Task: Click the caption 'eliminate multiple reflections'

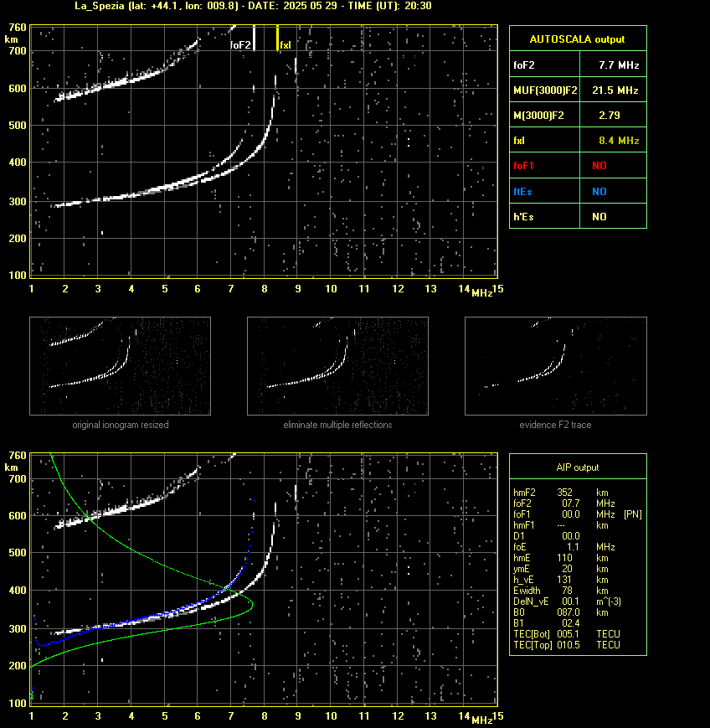Action: pos(337,425)
